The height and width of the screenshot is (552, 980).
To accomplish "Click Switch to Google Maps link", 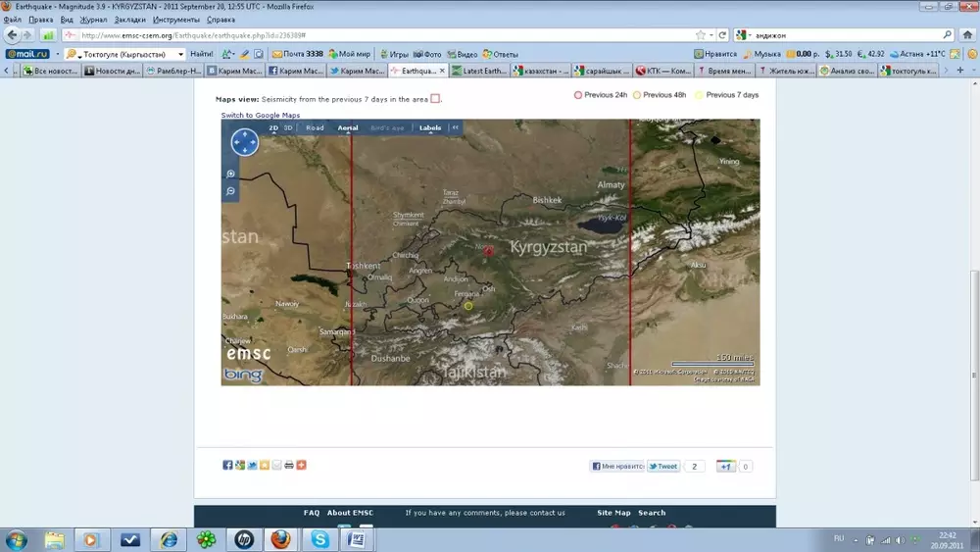I will [x=260, y=116].
